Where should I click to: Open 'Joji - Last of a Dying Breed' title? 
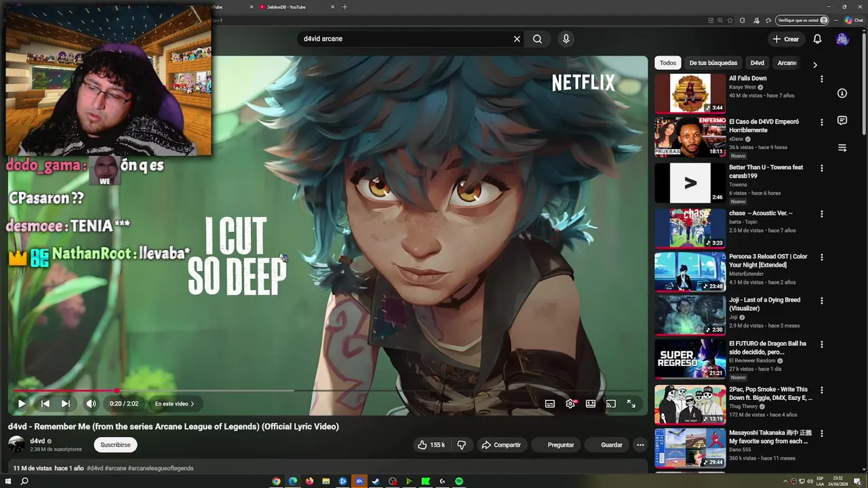tap(764, 304)
